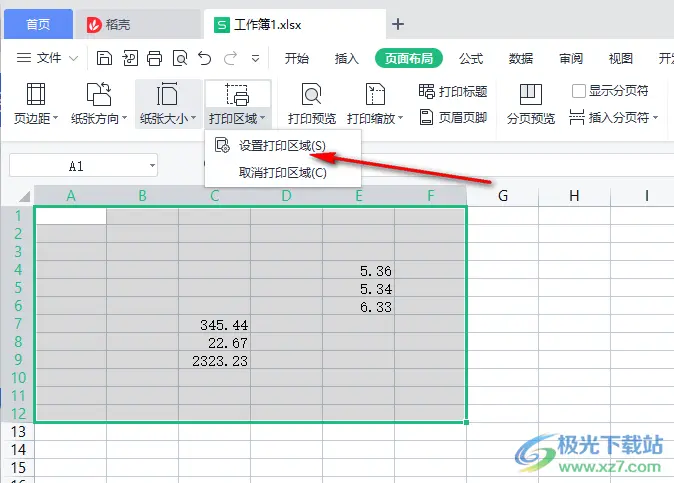Open the 插入分页符 dropdown
Viewport: 674px width, 483px height.
[613, 117]
